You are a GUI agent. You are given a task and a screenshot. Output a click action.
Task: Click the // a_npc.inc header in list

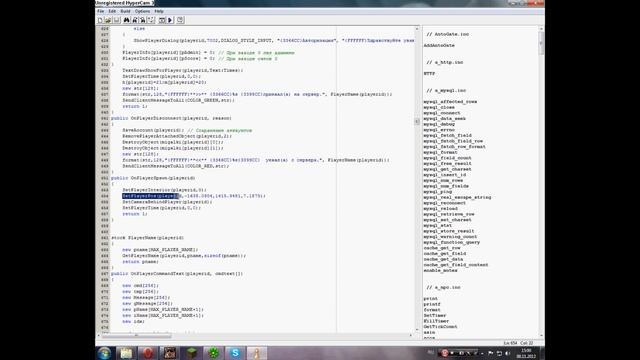point(443,287)
